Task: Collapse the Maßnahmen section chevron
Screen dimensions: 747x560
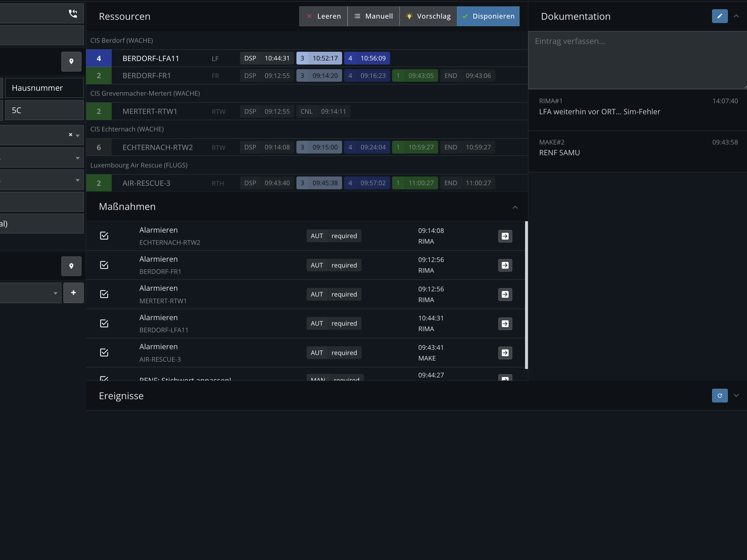Action: click(515, 207)
